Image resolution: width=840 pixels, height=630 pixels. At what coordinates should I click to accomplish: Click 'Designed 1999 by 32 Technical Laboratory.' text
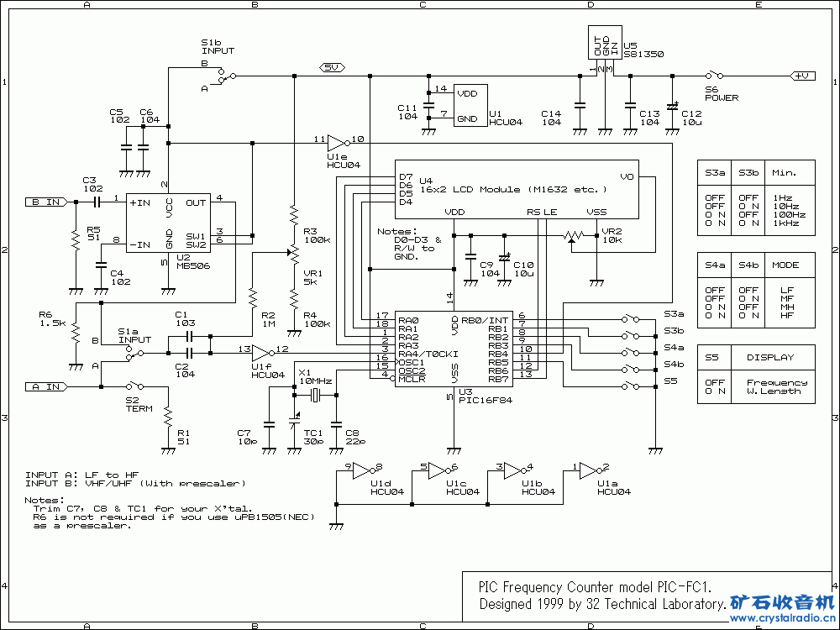602,604
